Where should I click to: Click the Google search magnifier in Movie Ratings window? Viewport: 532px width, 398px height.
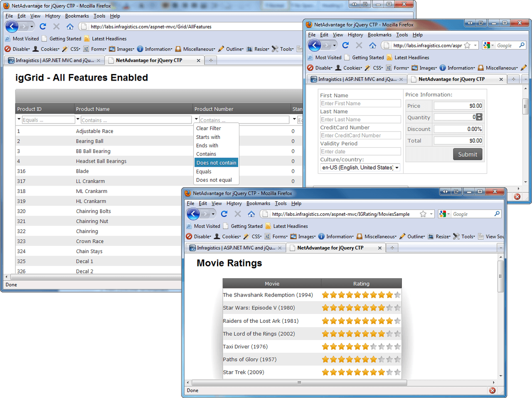coord(497,214)
